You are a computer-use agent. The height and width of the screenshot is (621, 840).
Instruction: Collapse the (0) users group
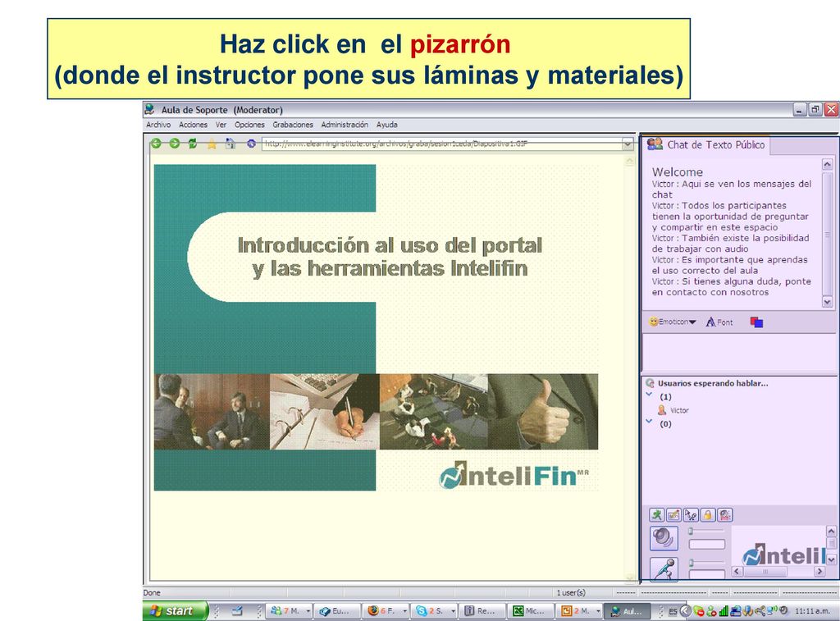tap(650, 421)
